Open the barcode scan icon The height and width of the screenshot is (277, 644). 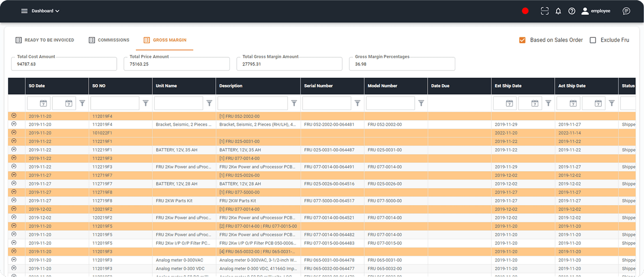click(x=545, y=11)
